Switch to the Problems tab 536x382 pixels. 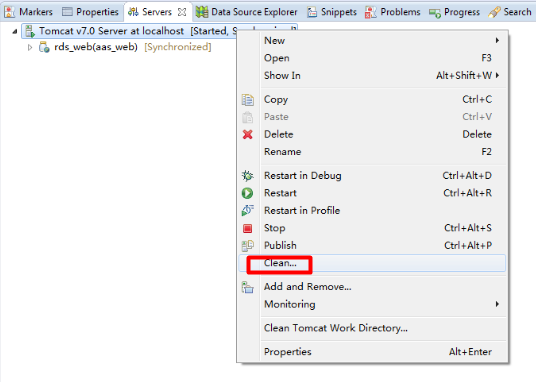[393, 12]
